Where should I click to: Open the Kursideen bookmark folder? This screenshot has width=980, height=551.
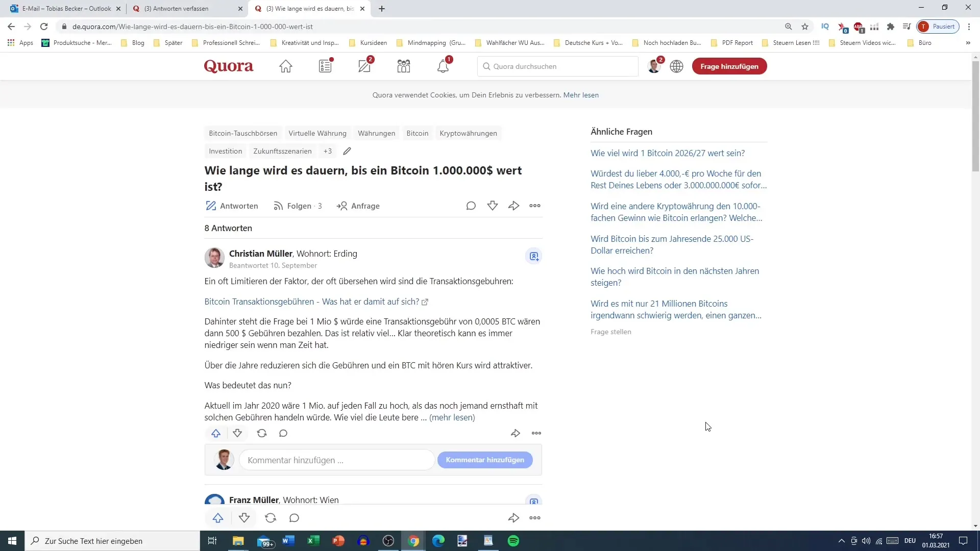[x=368, y=43]
